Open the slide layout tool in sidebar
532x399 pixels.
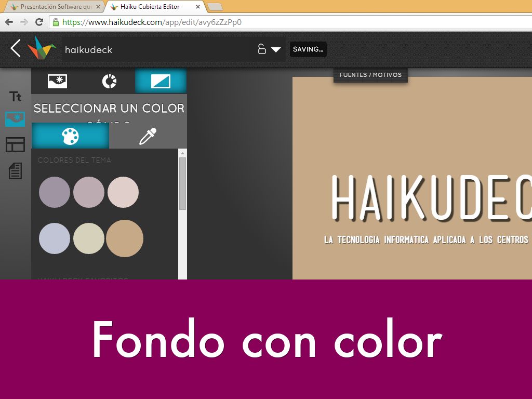15,145
